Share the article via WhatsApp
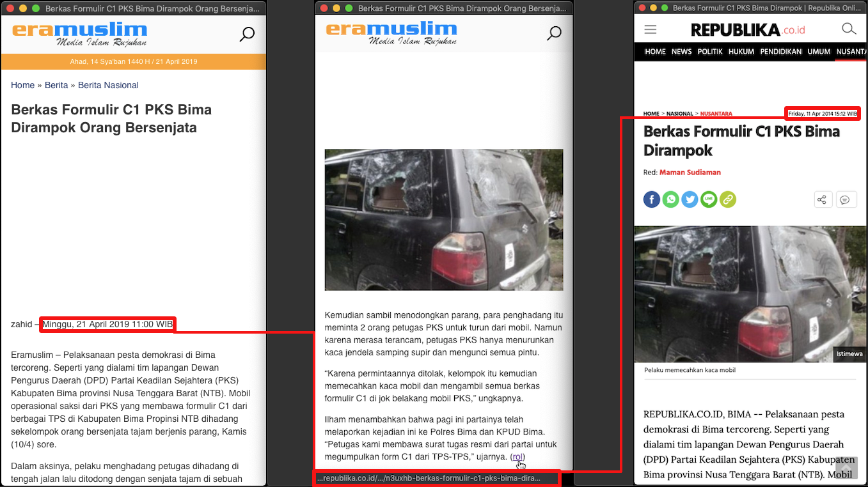 click(x=670, y=199)
